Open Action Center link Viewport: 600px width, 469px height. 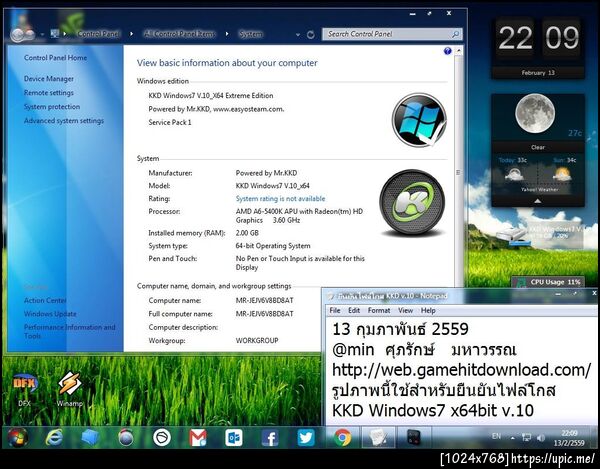(x=45, y=300)
